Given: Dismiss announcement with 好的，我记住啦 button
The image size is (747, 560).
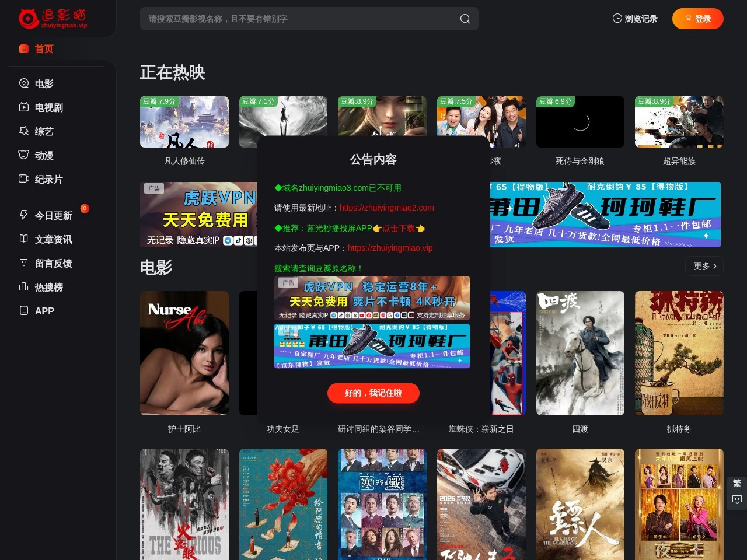Looking at the screenshot, I should click(x=373, y=393).
